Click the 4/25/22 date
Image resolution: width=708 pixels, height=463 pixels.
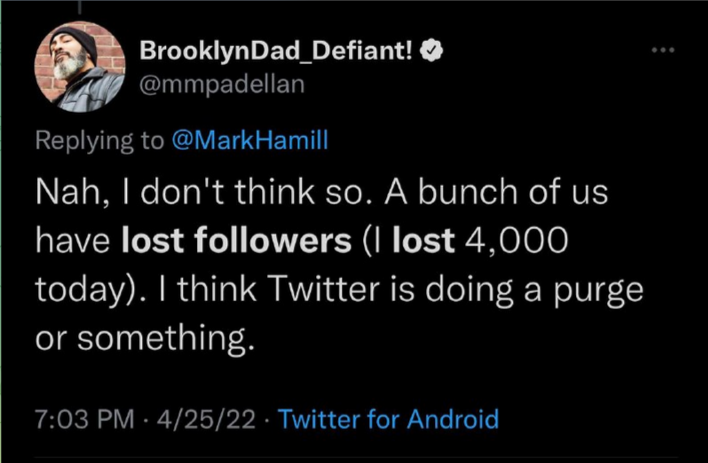[x=206, y=419]
